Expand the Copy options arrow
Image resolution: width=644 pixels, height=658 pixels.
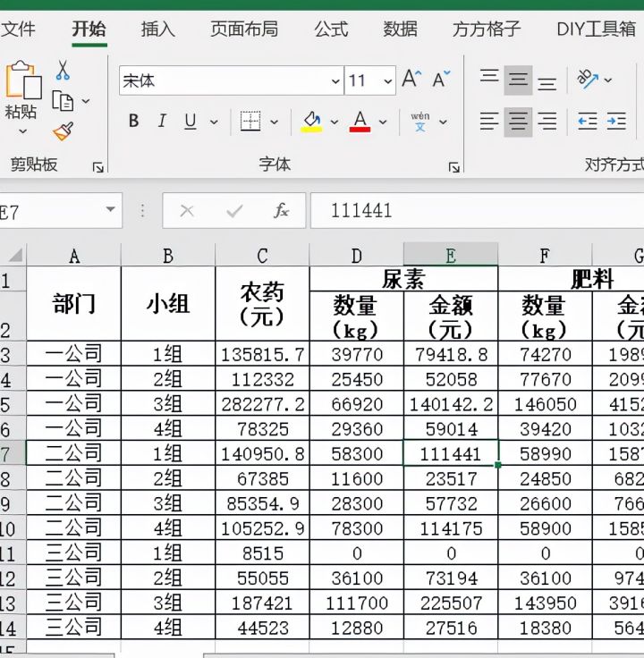point(86,101)
